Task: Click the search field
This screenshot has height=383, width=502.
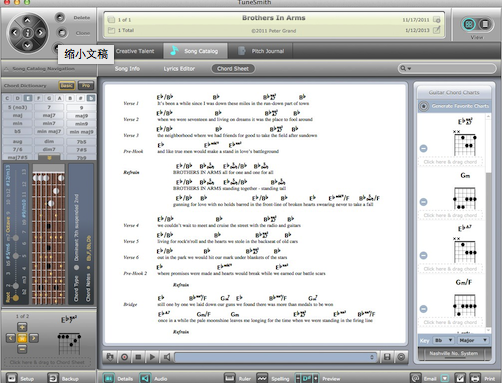Action: [447, 68]
